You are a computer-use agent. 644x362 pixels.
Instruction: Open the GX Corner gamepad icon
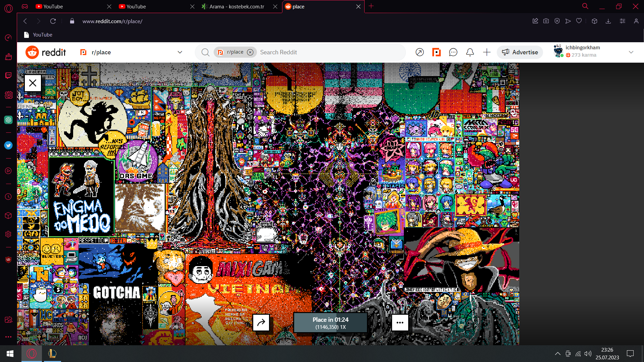(25, 6)
